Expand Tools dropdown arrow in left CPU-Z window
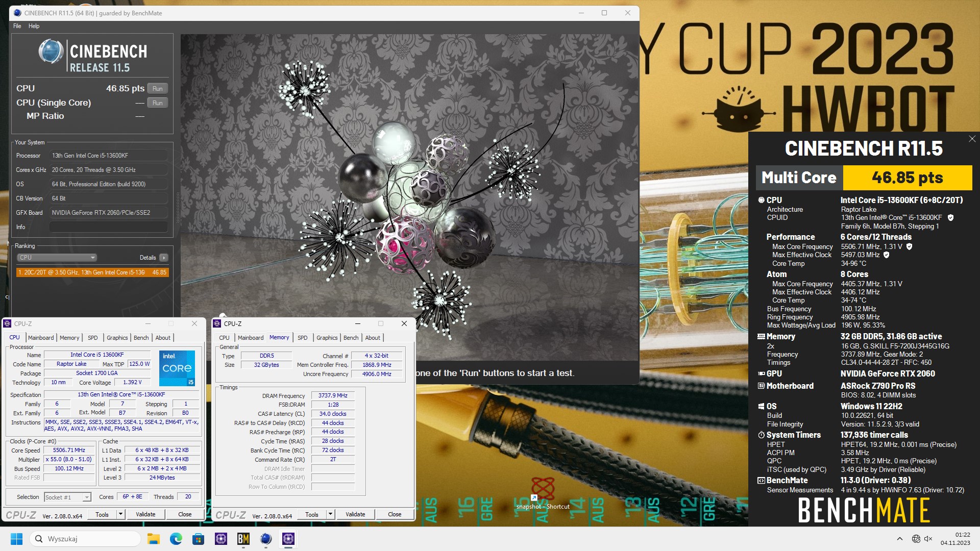The height and width of the screenshot is (551, 980). click(x=121, y=514)
